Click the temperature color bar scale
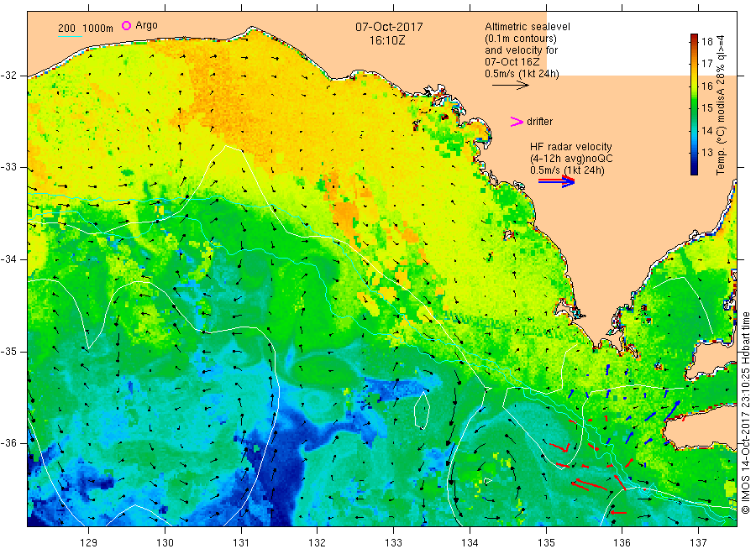 pos(694,105)
